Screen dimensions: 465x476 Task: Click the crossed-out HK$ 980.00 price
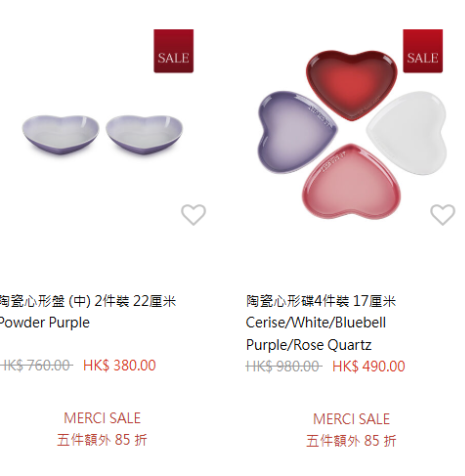click(284, 366)
